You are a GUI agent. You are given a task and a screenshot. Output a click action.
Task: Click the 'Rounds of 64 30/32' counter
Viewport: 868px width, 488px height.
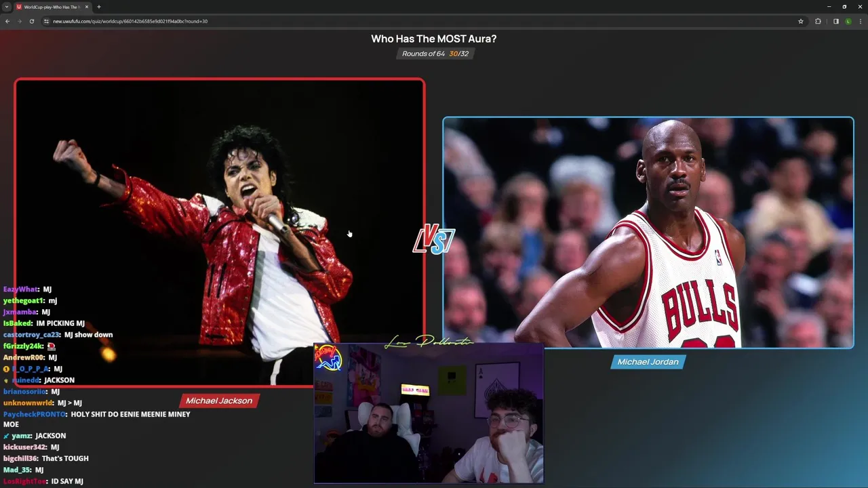pyautogui.click(x=435, y=54)
